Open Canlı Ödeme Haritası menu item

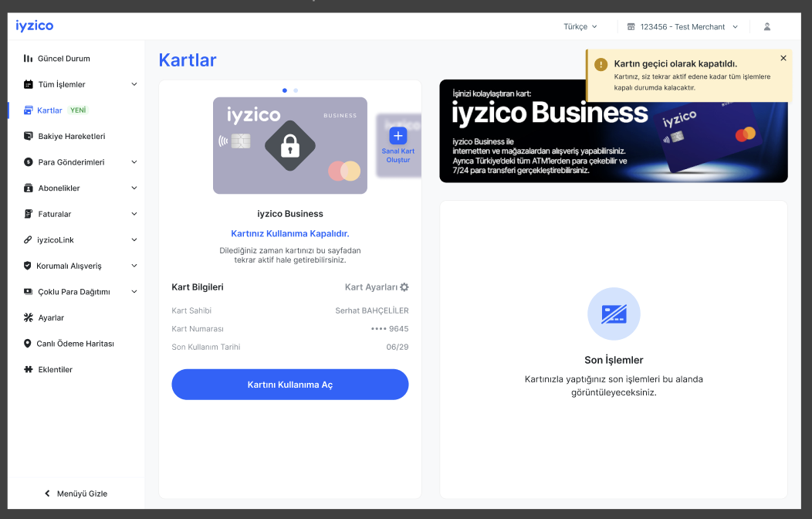76,344
